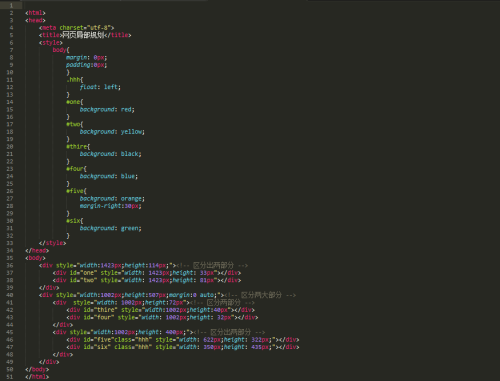Click line number 49 in the gutter

10,362
